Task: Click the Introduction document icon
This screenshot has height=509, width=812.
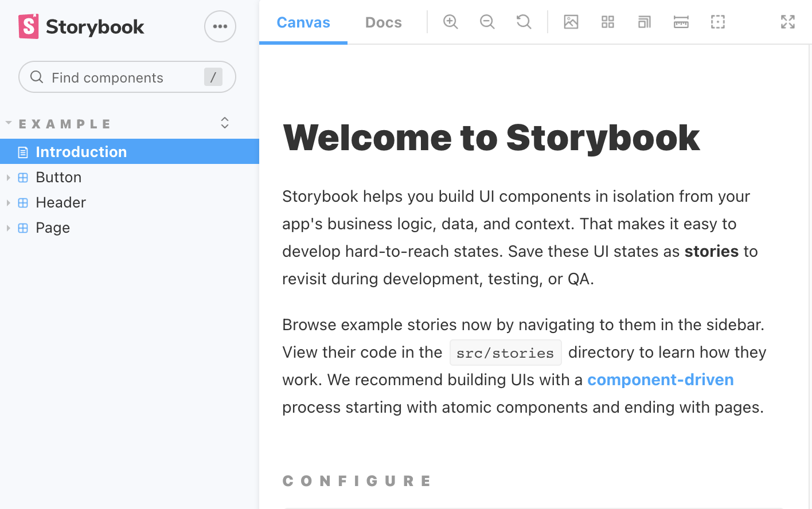Action: click(x=23, y=152)
